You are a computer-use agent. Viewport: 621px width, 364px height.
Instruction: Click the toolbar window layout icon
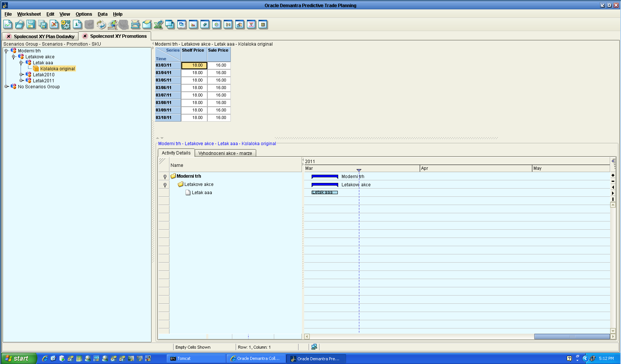pyautogui.click(x=182, y=25)
